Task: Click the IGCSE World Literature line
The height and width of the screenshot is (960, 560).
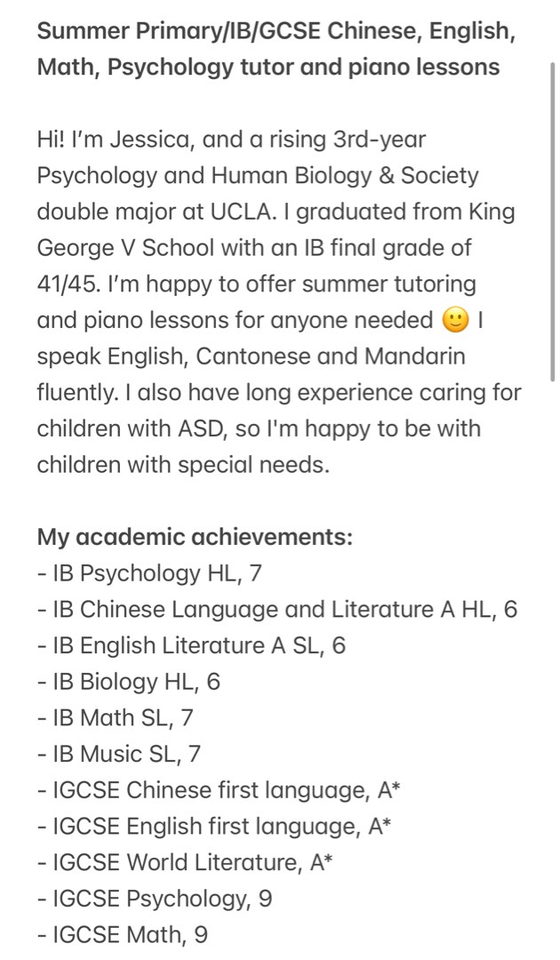Action: pyautogui.click(x=185, y=862)
